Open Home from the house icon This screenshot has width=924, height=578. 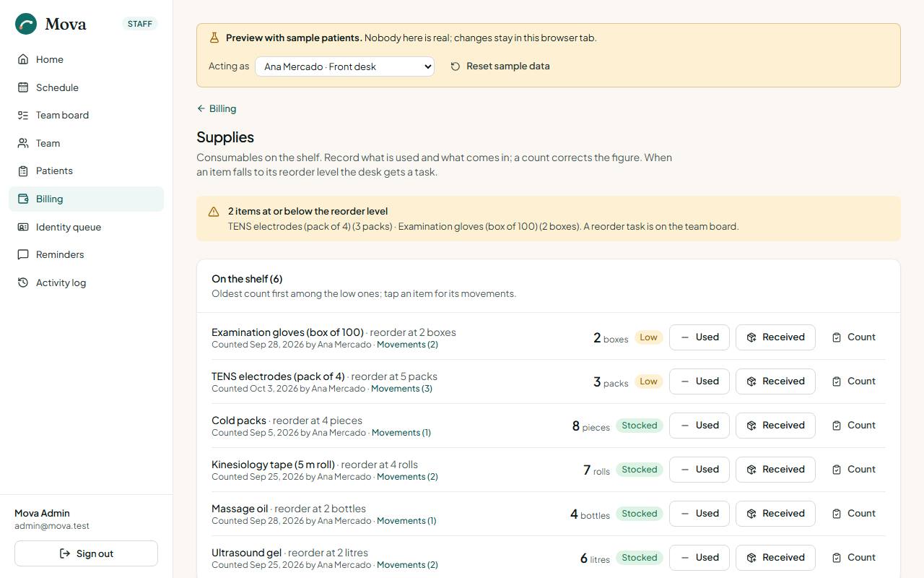pyautogui.click(x=23, y=59)
